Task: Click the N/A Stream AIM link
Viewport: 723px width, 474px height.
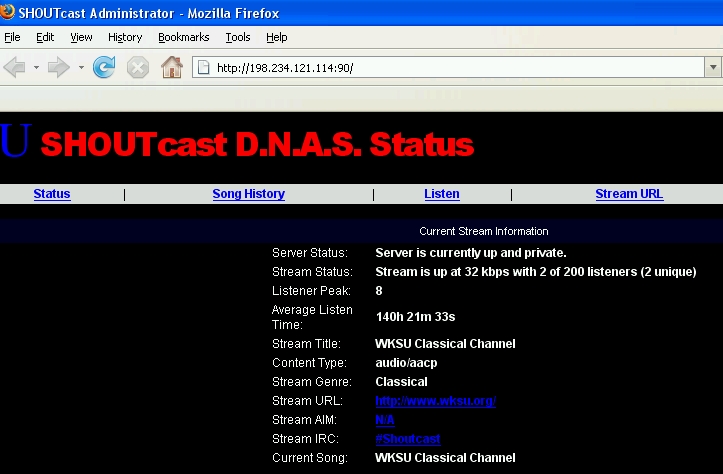Action: [x=385, y=420]
